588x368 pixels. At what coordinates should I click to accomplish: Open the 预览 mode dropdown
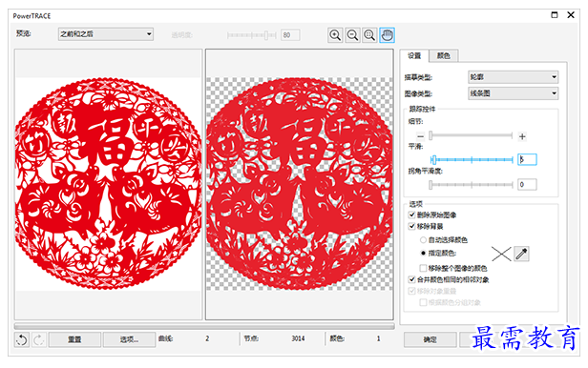point(106,34)
